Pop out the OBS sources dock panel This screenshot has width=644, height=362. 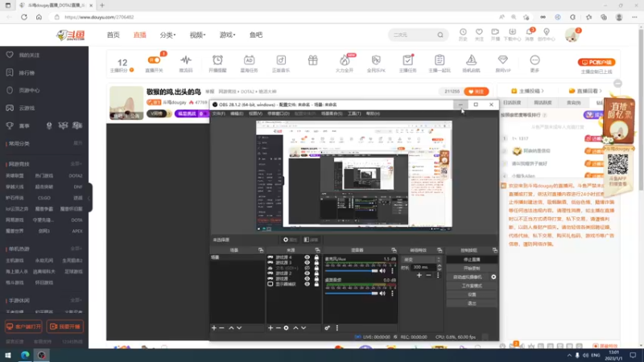pos(317,250)
